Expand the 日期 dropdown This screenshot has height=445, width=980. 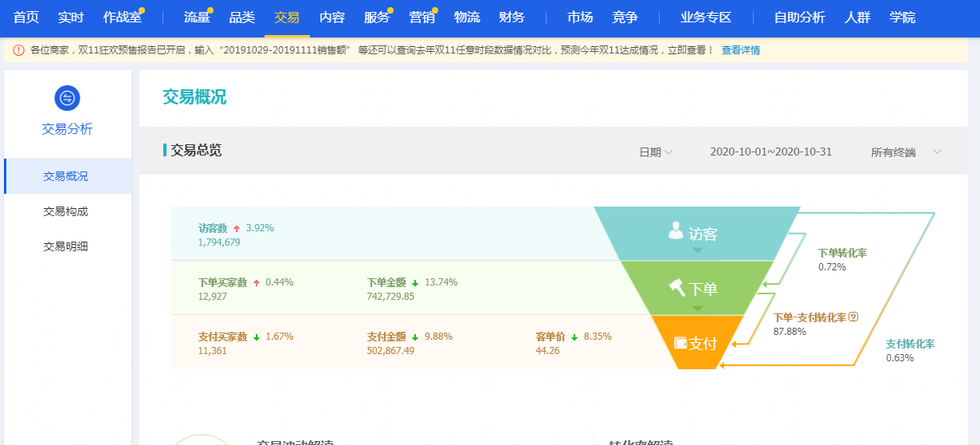[656, 152]
